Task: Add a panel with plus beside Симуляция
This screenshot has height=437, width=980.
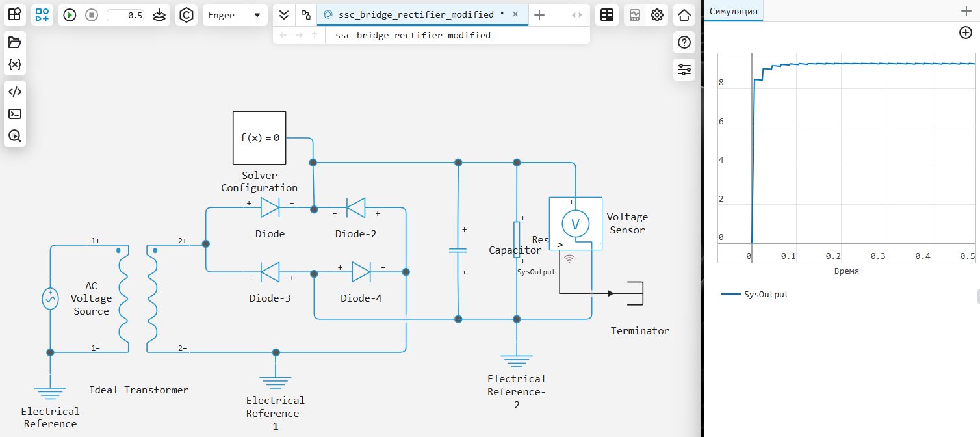Action: [966, 10]
